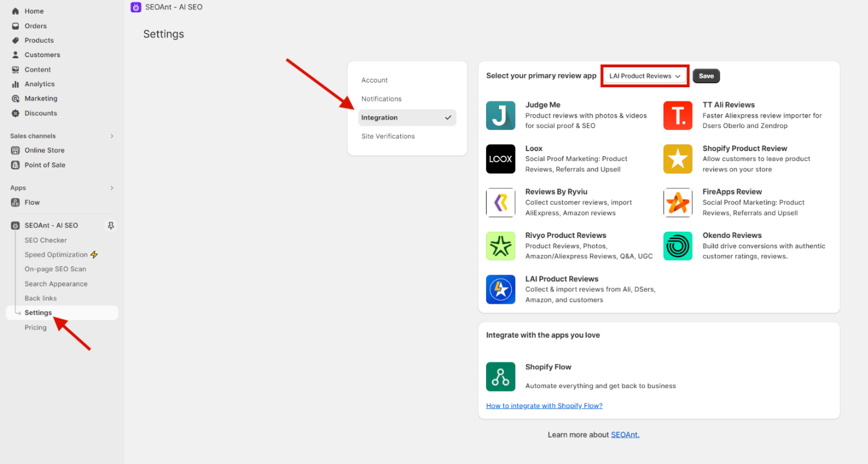Open Back links page
868x464 pixels.
(41, 298)
